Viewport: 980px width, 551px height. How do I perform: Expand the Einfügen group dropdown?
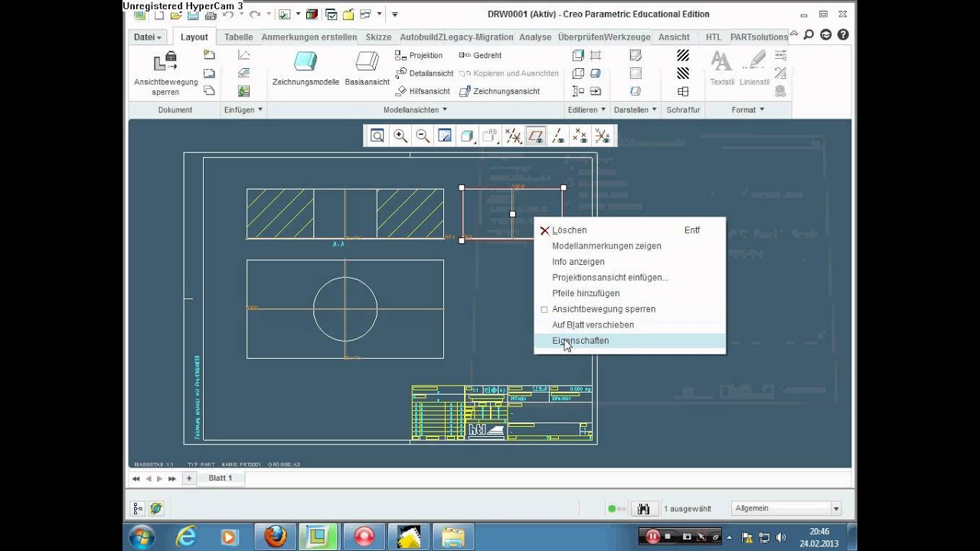click(x=243, y=109)
